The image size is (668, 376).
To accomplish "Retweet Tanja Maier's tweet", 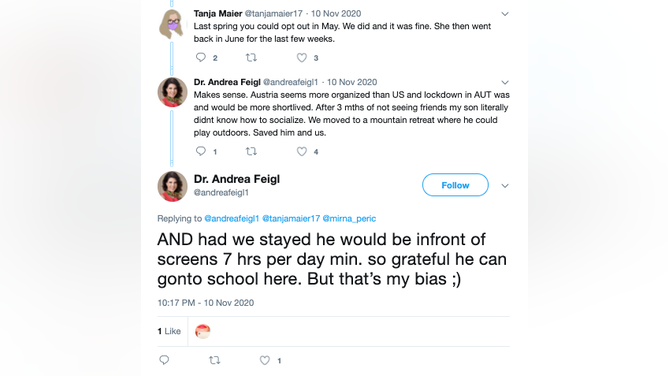I will (251, 57).
